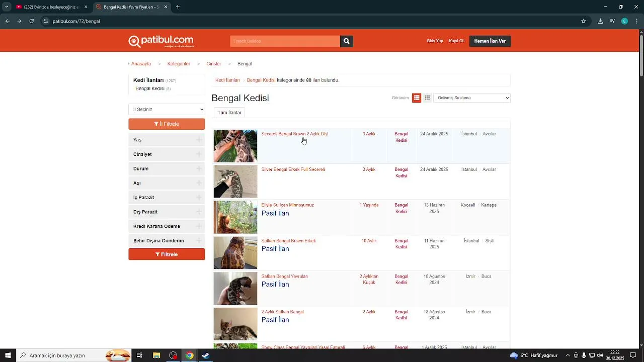The image size is (644, 362).
Task: Open Chrome from the taskbar
Action: click(x=189, y=355)
